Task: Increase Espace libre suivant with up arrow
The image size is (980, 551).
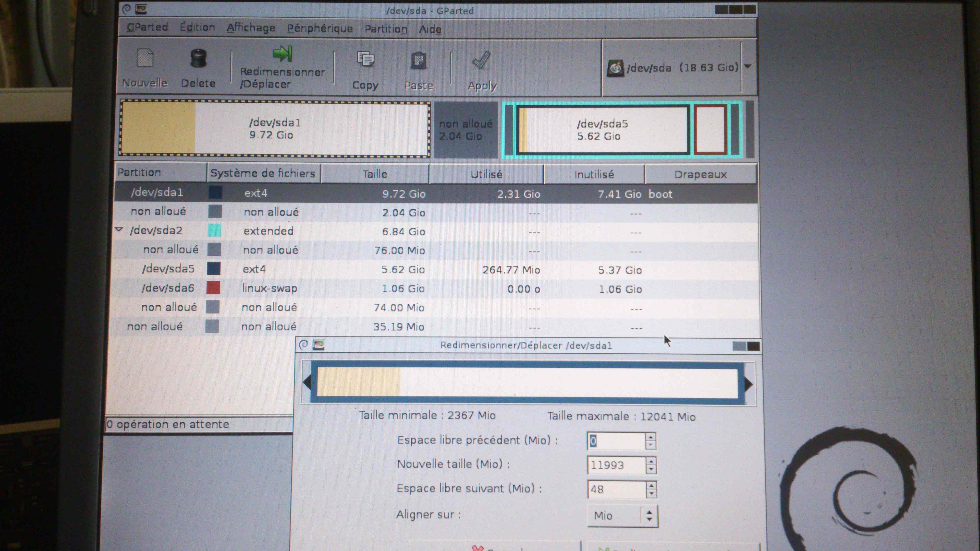Action: pos(652,486)
